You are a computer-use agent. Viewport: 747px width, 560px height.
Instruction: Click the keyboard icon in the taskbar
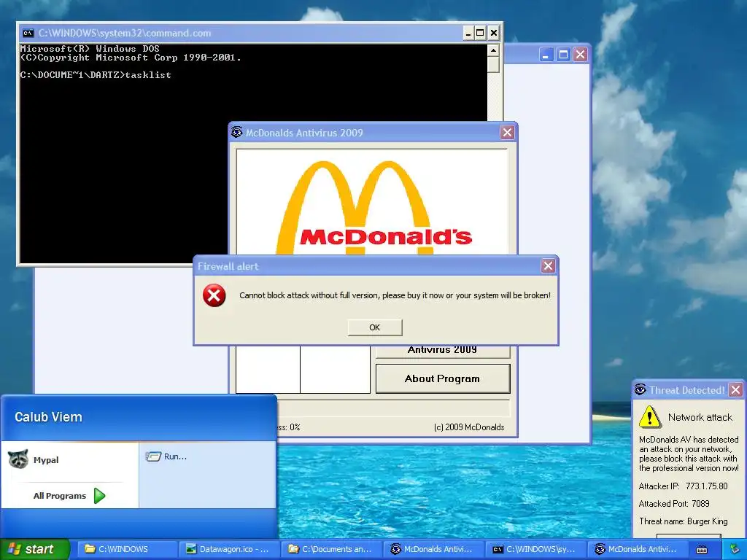702,550
